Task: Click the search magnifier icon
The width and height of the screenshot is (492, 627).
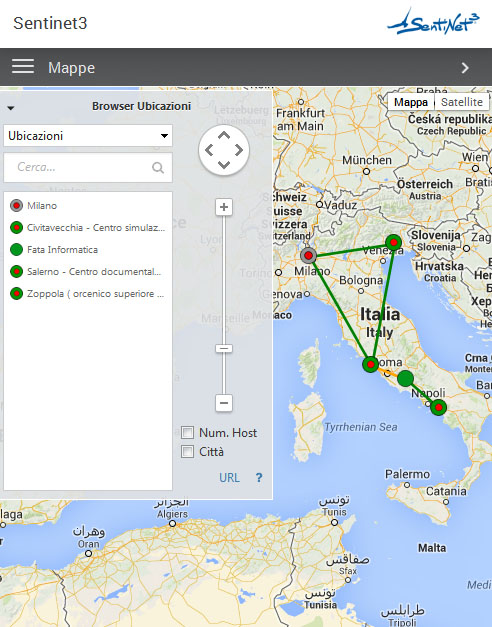Action: (158, 168)
